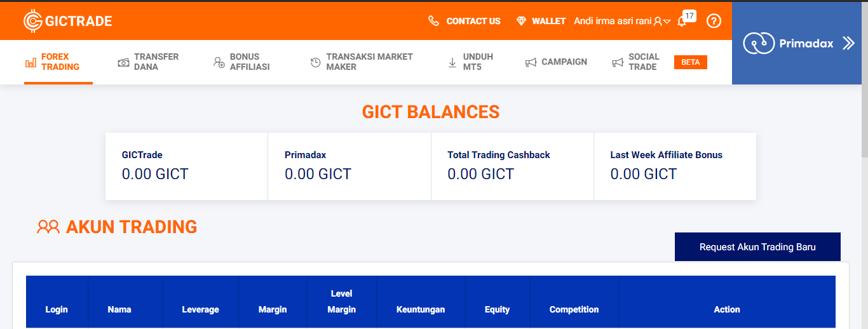The image size is (868, 329).
Task: Click the page vertical scrollbar thumb
Action: click(864, 79)
